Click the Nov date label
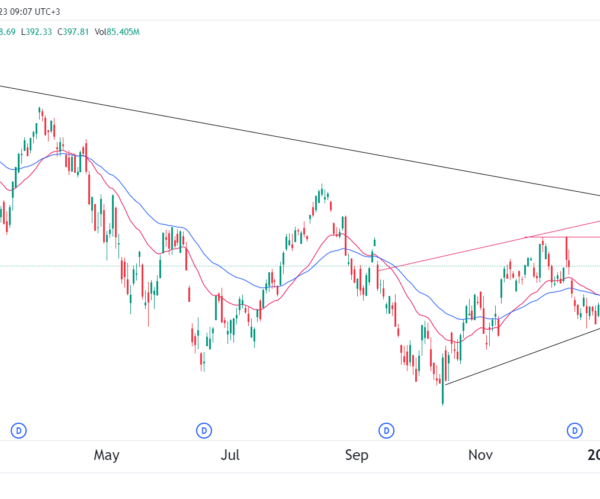 [x=482, y=456]
